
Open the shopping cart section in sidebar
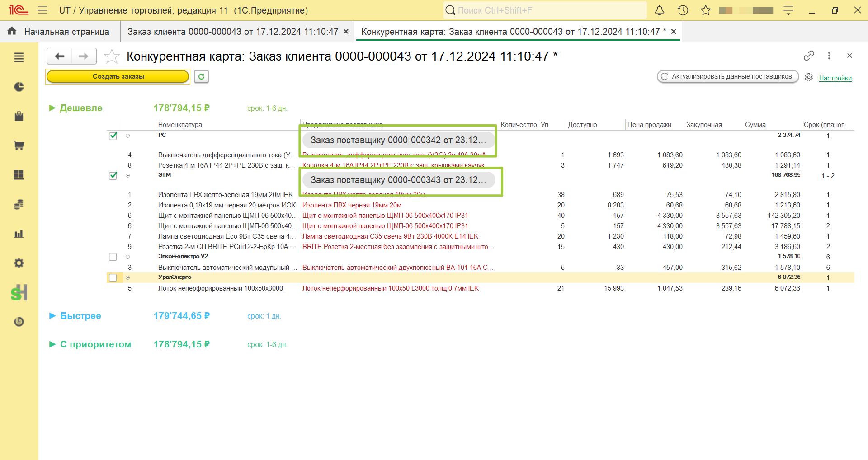tap(19, 146)
